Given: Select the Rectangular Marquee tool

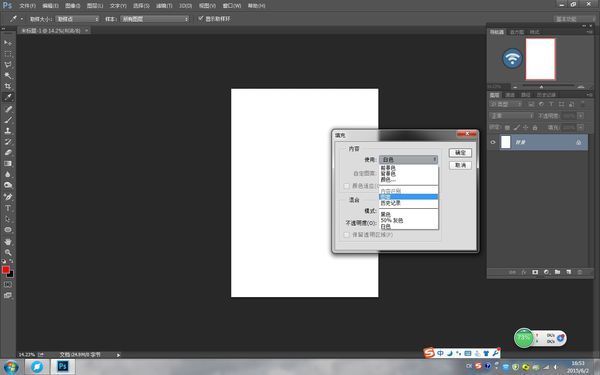Looking at the screenshot, I should [8, 54].
